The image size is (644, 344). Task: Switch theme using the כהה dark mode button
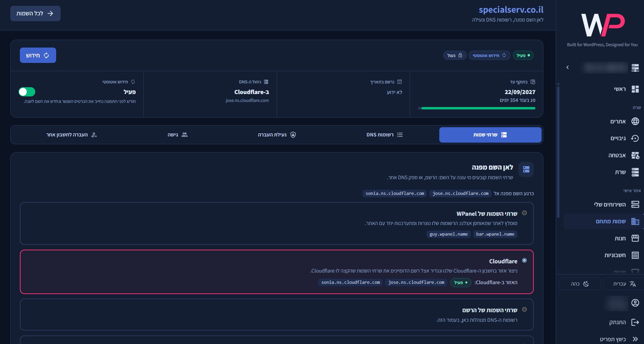click(x=580, y=284)
